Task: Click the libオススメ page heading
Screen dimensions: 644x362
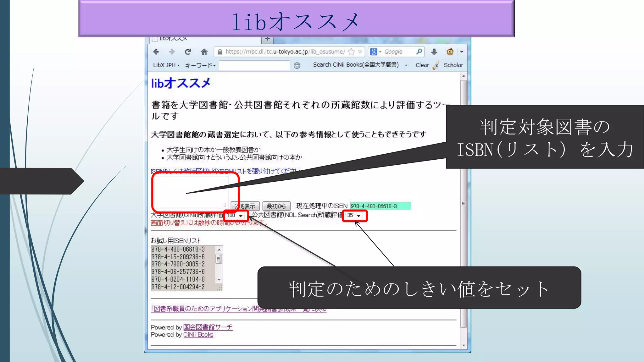Action: click(x=181, y=83)
